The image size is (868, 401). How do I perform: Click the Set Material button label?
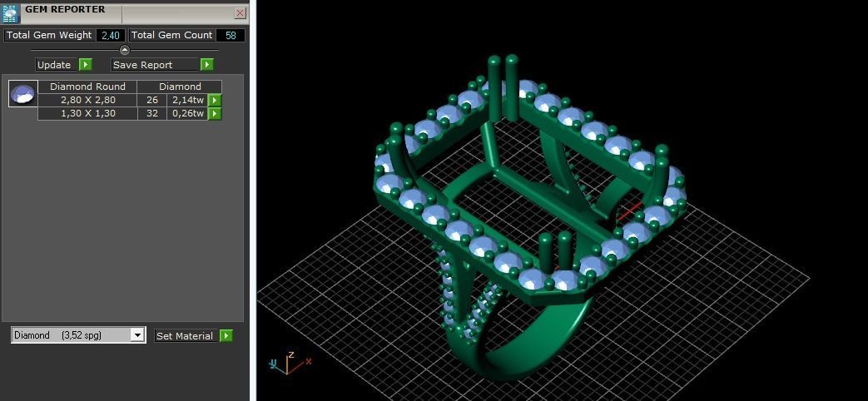[185, 336]
